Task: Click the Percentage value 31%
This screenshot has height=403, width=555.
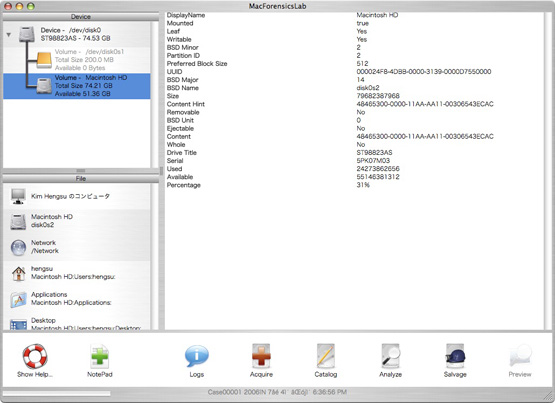Action: click(x=363, y=185)
